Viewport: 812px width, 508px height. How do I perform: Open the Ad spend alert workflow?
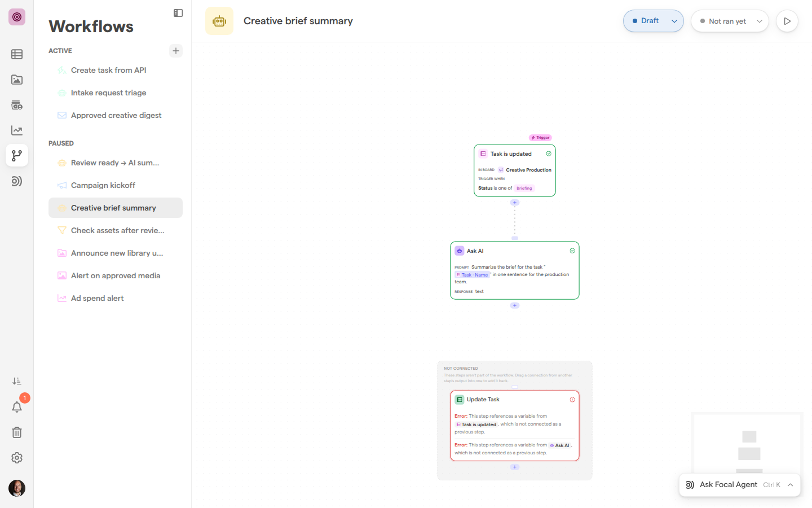pos(116,298)
